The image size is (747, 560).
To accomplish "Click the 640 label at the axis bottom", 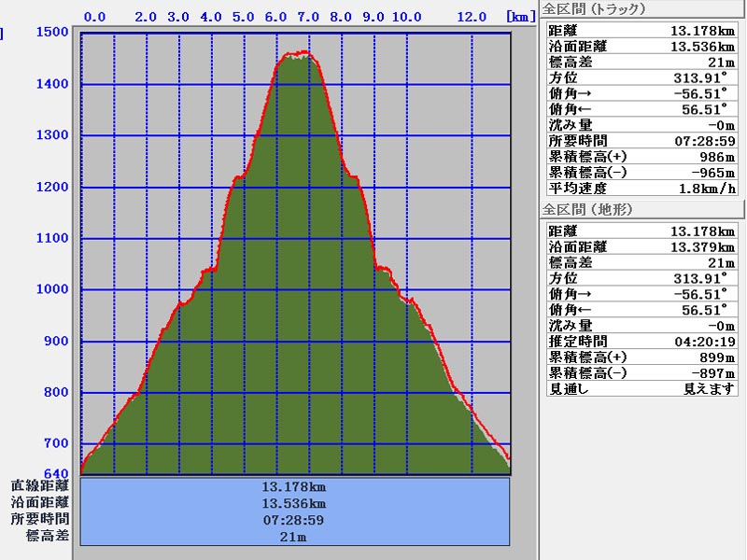I will click(x=56, y=472).
